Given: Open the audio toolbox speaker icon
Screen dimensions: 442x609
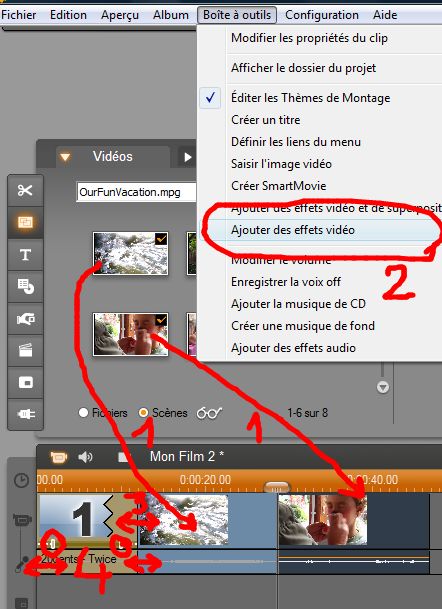Looking at the screenshot, I should pos(85,457).
